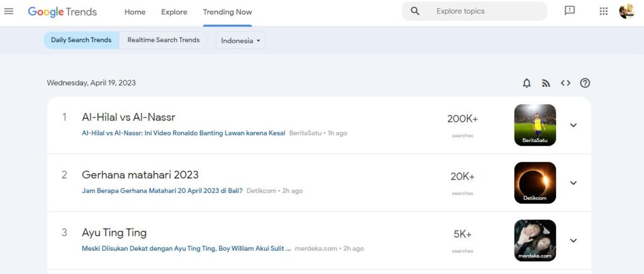The width and height of the screenshot is (644, 274).
Task: Open the merdeka.com Boy William article link
Action: (x=186, y=249)
